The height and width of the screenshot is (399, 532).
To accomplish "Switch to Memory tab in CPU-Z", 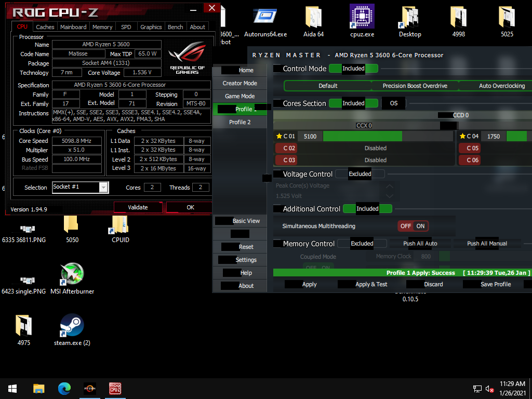I will click(x=102, y=27).
